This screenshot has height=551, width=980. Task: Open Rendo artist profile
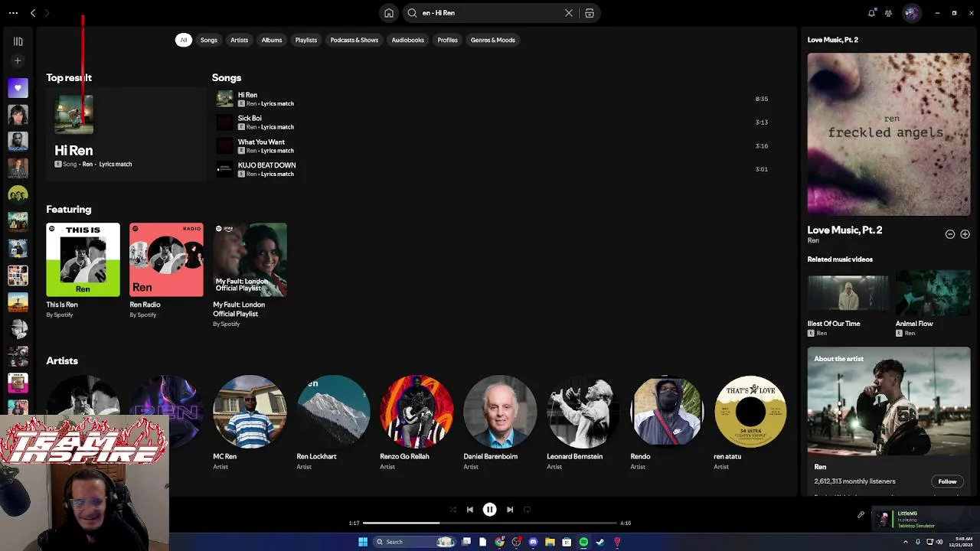point(667,411)
